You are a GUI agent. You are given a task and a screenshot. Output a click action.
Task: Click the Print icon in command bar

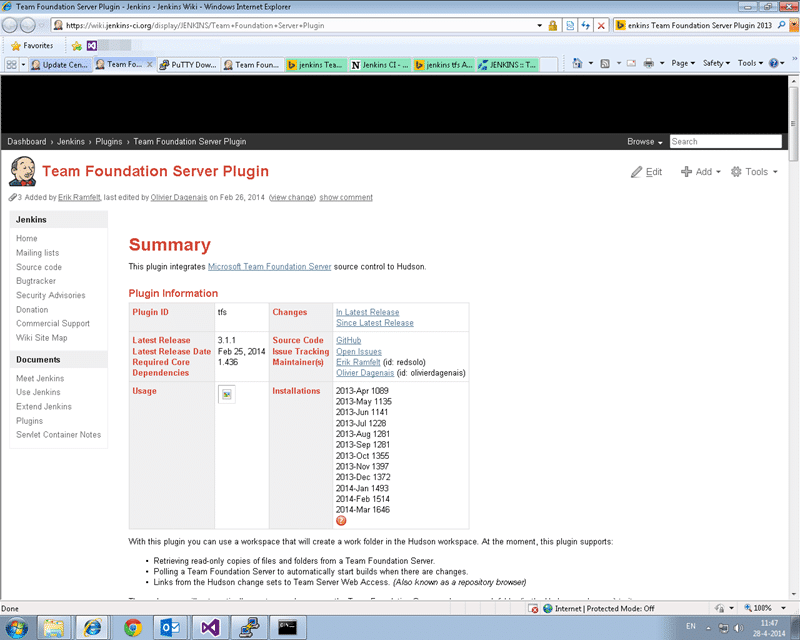tap(648, 63)
